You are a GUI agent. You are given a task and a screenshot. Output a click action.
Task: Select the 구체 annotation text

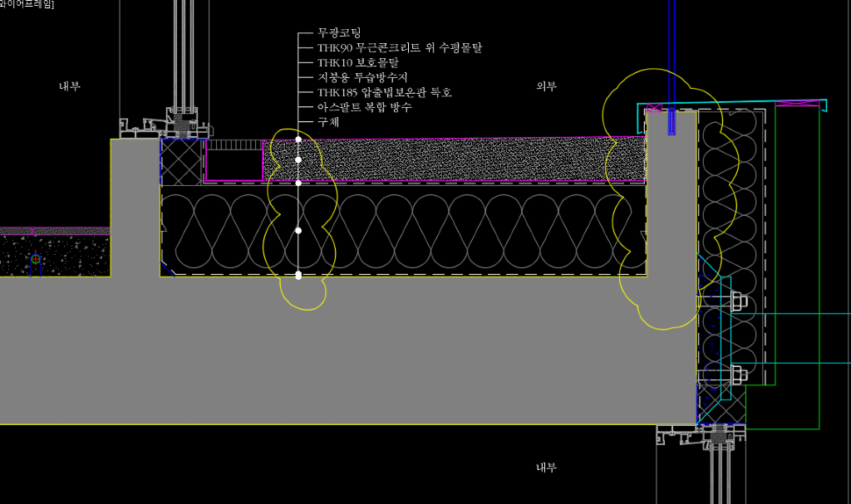pyautogui.click(x=328, y=122)
